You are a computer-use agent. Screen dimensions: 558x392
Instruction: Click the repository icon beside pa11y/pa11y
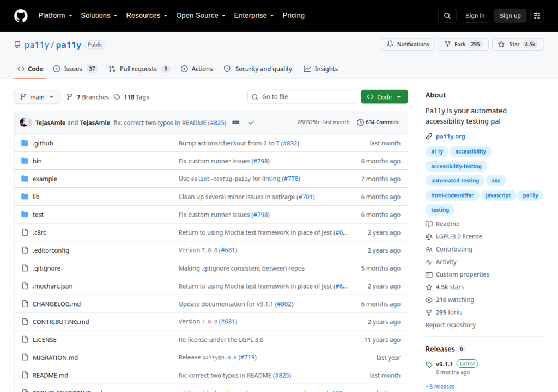pyautogui.click(x=17, y=45)
